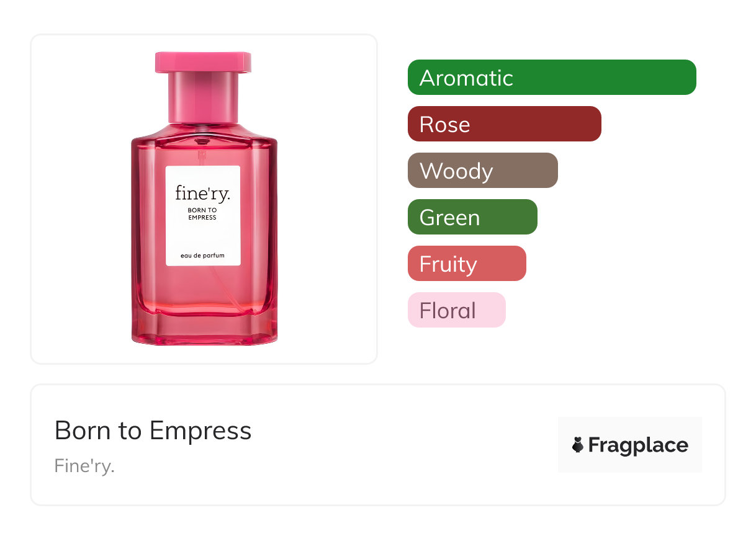Screen dimensions: 756x536
Task: Click the Fragplace perfume bottle logo icon
Action: tap(578, 445)
